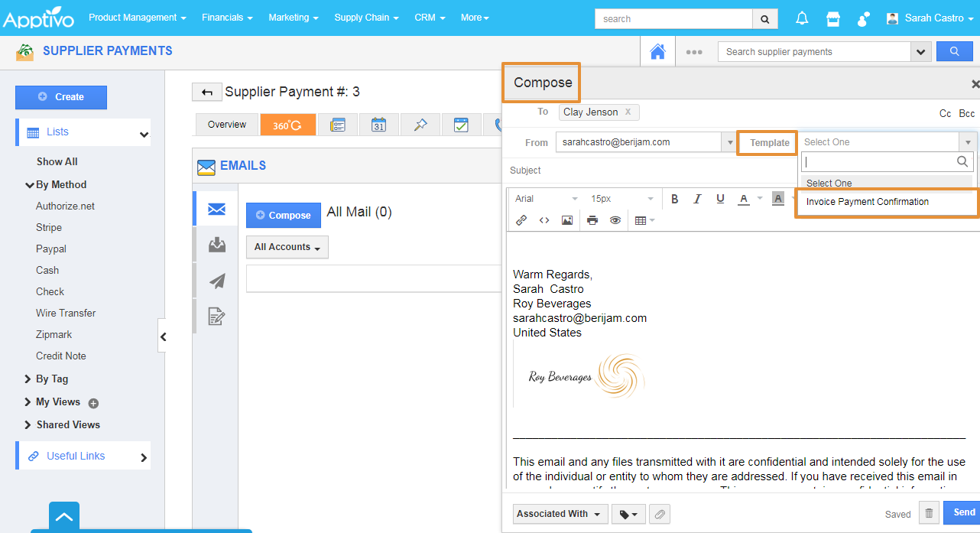Click the Insert link icon in editor
This screenshot has height=533, width=980.
point(521,220)
